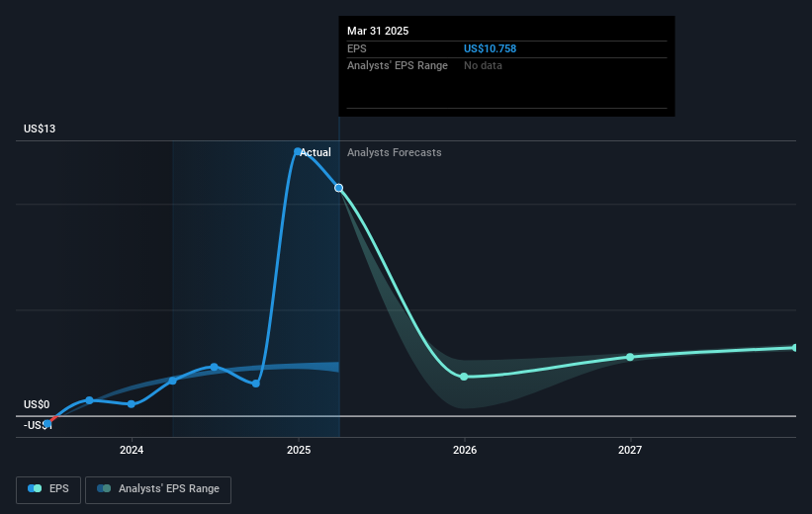Select the EPS data point above 2024
This screenshot has width=812, height=514.
click(x=132, y=403)
